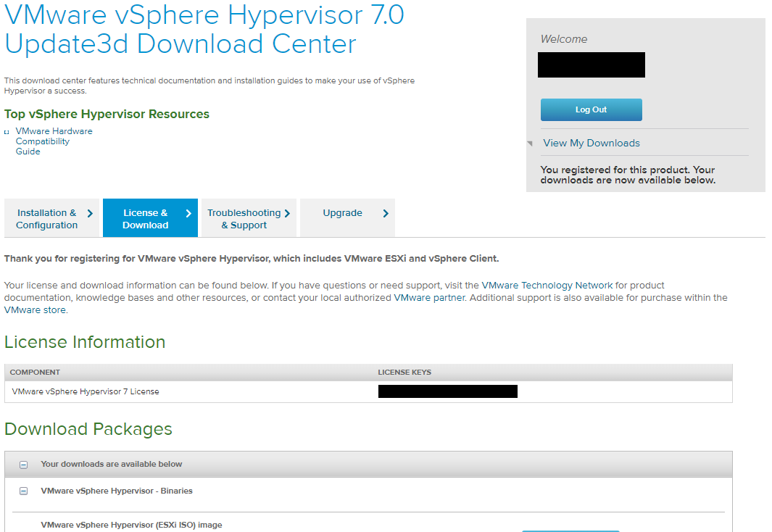Click chevron on Troubleshooting & Support tab
Image resolution: width=772 pixels, height=532 pixels.
coord(287,214)
